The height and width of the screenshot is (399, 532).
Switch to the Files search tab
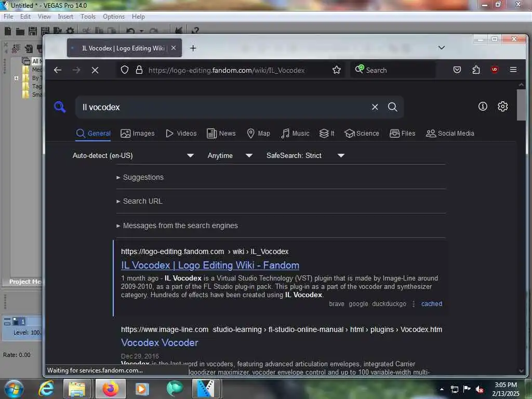403,134
